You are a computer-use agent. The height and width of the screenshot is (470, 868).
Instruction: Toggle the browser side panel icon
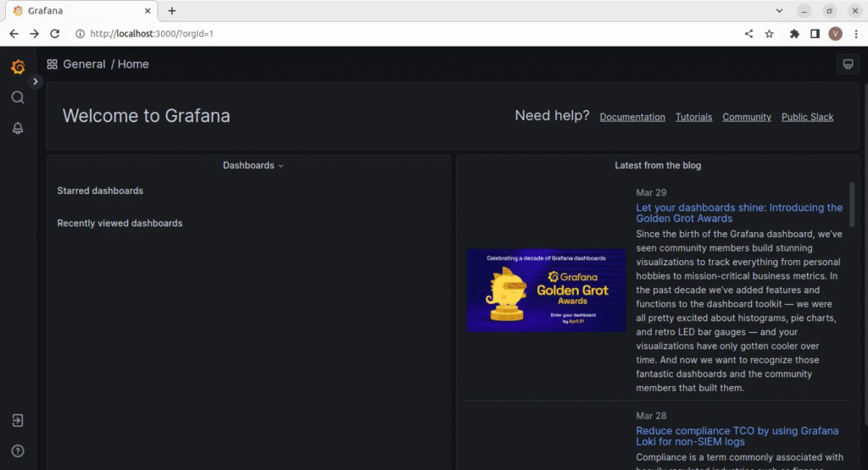click(815, 34)
